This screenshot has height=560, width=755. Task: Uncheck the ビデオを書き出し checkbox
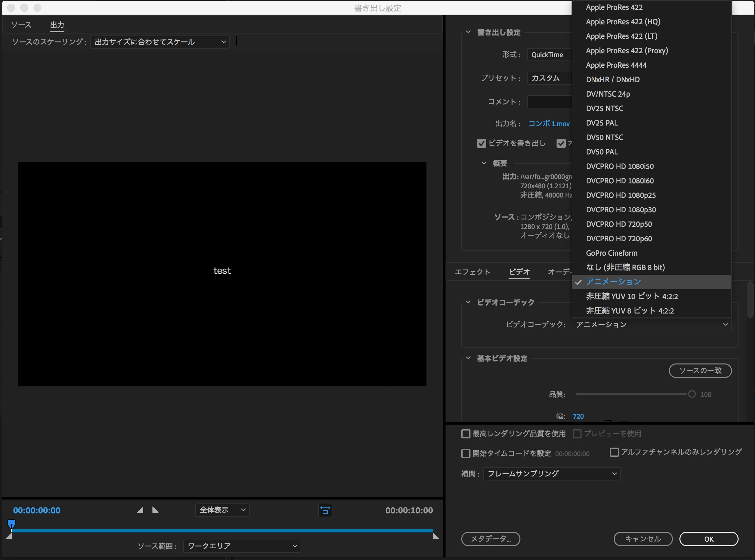click(x=481, y=143)
